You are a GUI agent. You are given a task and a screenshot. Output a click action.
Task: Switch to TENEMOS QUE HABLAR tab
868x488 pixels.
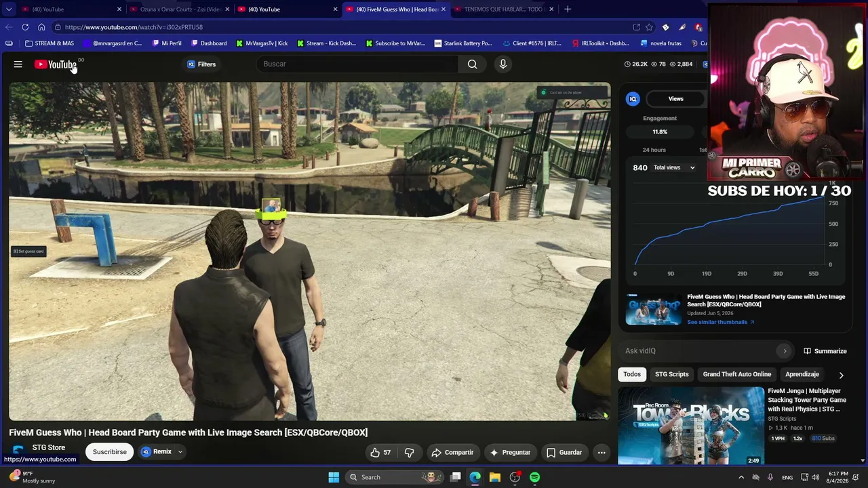tap(504, 9)
